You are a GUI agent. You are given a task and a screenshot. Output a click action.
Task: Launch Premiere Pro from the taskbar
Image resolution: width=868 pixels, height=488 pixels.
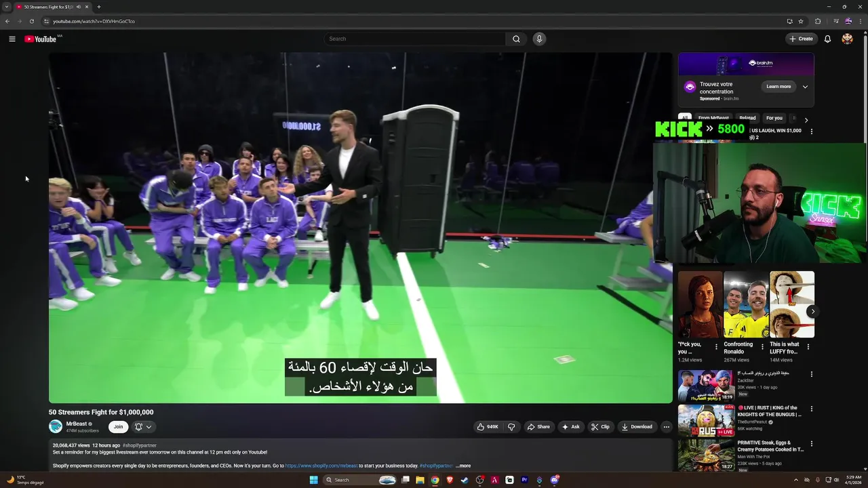coord(524,480)
